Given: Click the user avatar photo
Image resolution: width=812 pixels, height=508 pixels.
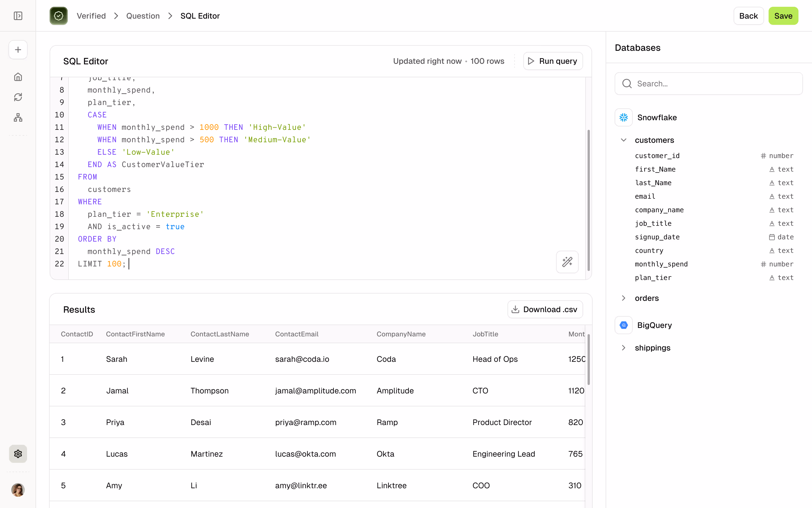Looking at the screenshot, I should coord(18,490).
